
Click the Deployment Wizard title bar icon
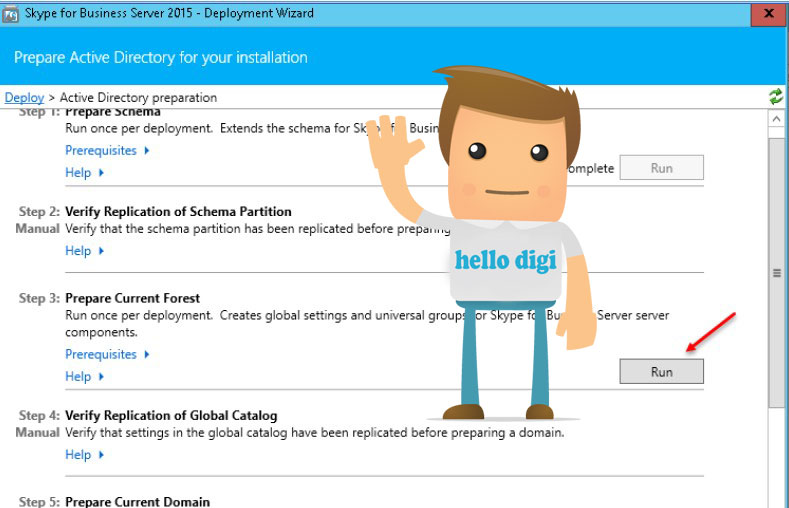tap(10, 14)
